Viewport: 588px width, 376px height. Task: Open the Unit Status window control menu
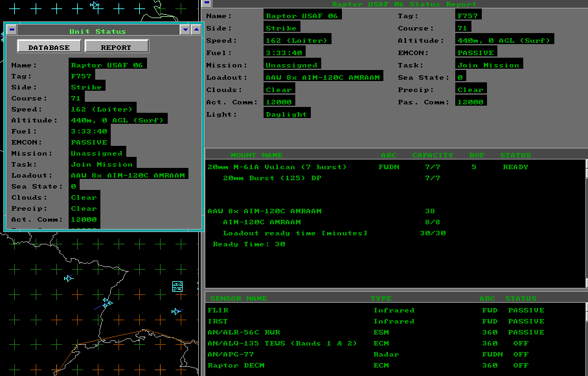[12, 30]
